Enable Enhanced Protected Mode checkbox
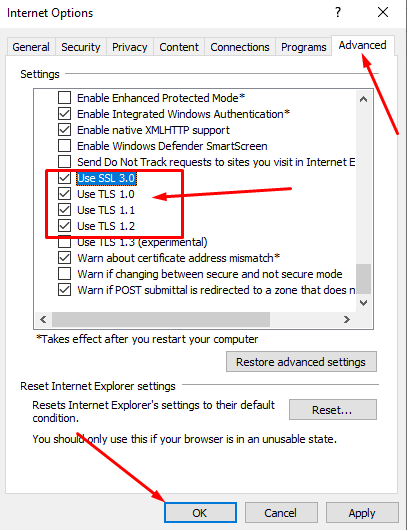This screenshot has width=407, height=530. point(64,98)
